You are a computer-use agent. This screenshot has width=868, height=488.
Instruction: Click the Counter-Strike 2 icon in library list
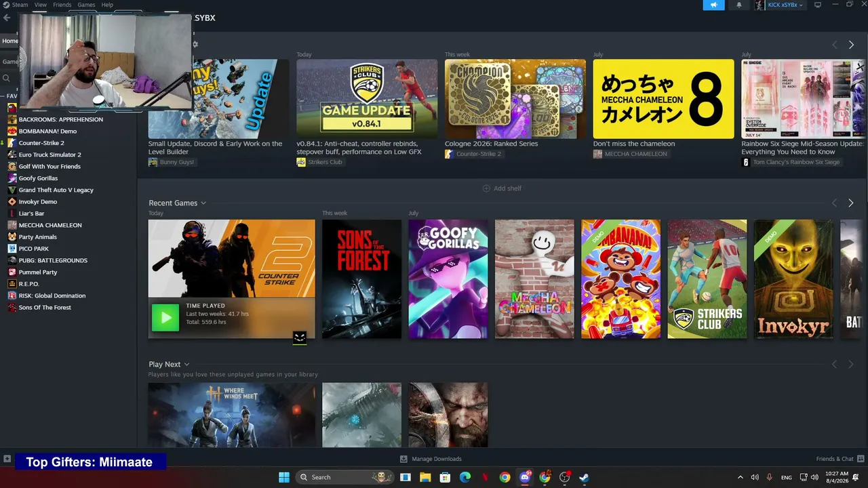click(12, 143)
